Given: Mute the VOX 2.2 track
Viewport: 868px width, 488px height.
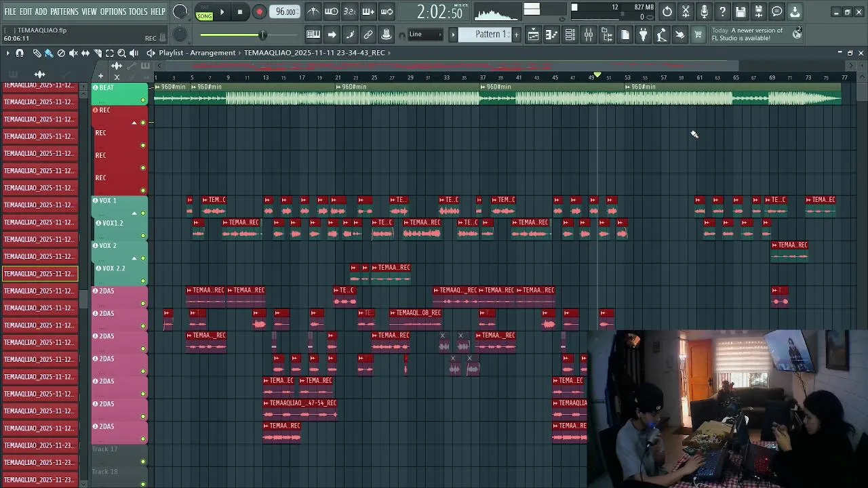Looking at the screenshot, I should 143,281.
